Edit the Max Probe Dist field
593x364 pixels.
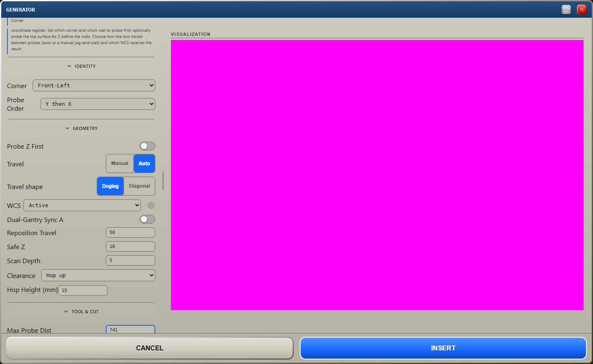click(x=131, y=330)
